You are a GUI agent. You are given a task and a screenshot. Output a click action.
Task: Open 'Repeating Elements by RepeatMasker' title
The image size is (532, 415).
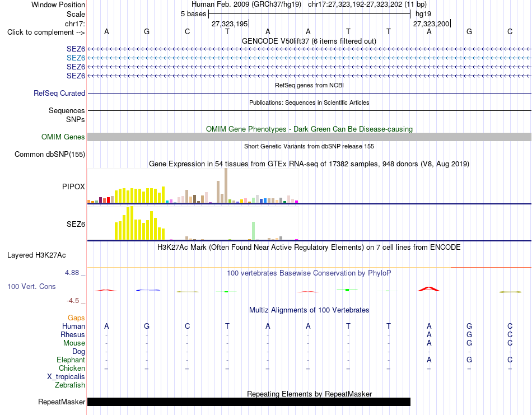pyautogui.click(x=309, y=394)
